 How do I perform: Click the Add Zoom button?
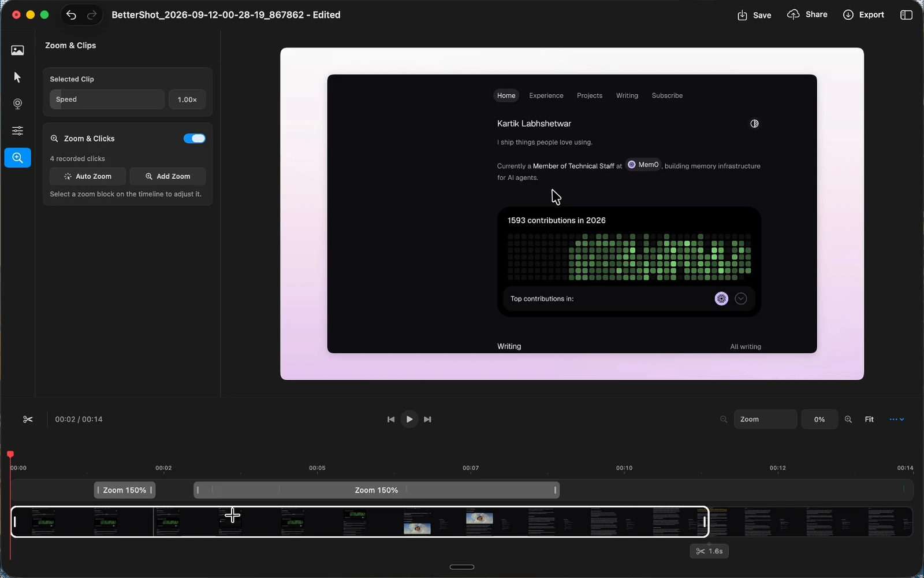click(x=167, y=176)
